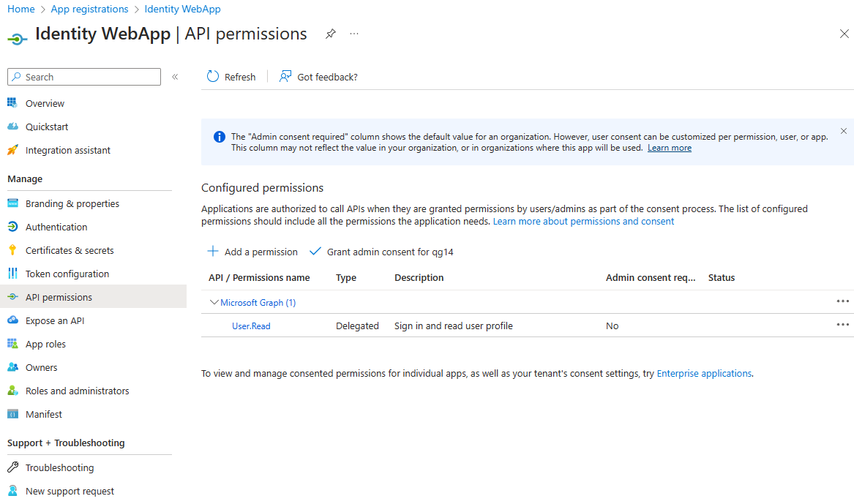Click the Description column header
Screen dimensions: 854x504
tap(419, 277)
